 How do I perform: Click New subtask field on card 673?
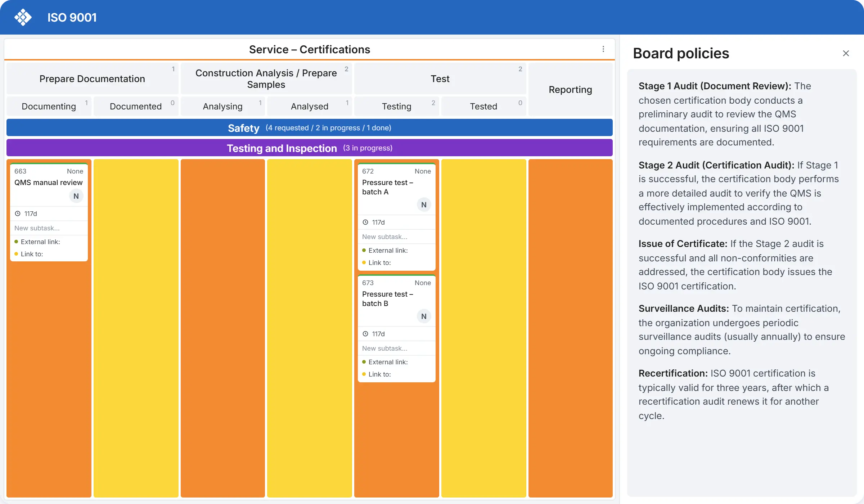397,348
